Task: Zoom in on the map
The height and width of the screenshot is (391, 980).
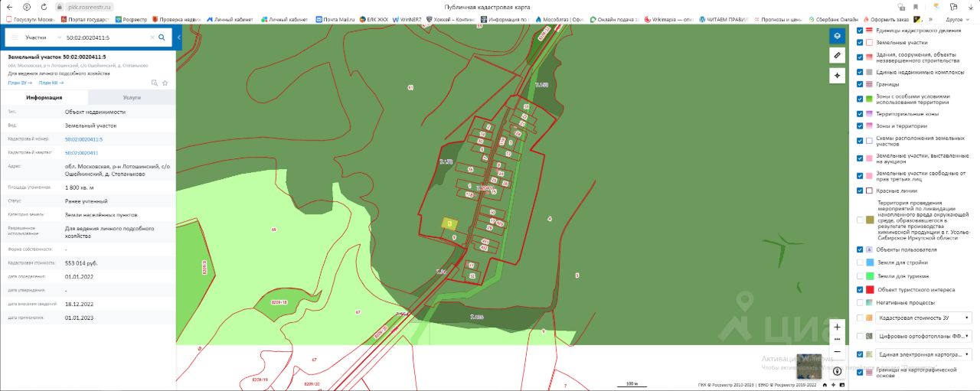Action: (837, 326)
